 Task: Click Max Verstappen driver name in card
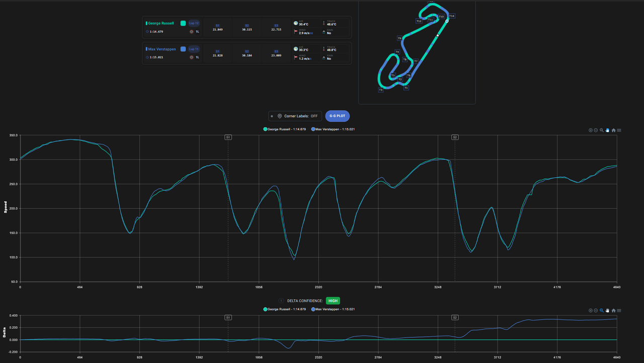[x=162, y=49]
